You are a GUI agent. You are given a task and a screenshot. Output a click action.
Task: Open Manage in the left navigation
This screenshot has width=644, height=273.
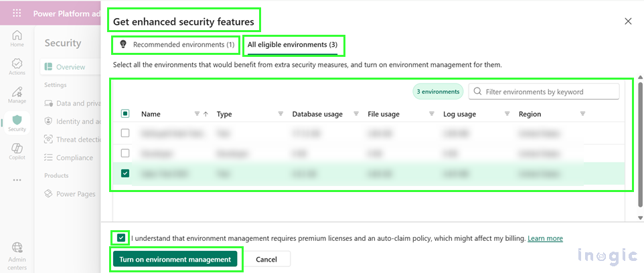click(17, 95)
